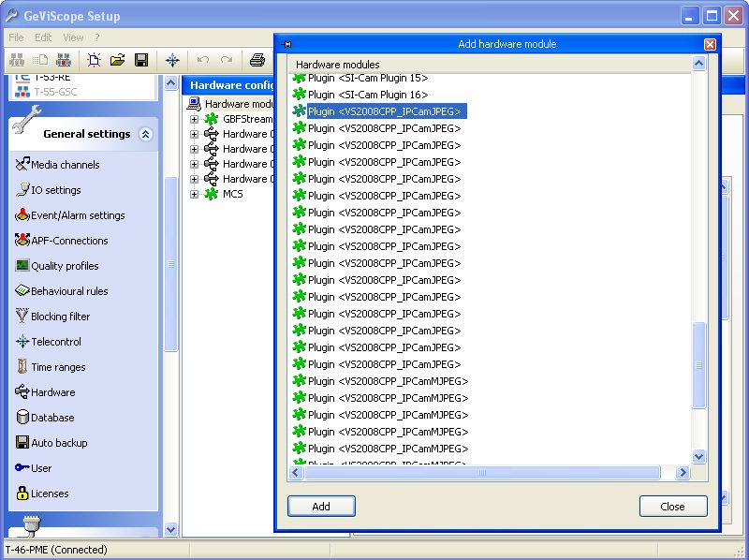Image resolution: width=749 pixels, height=560 pixels.
Task: Click the Open folder toolbar icon
Action: click(x=118, y=60)
